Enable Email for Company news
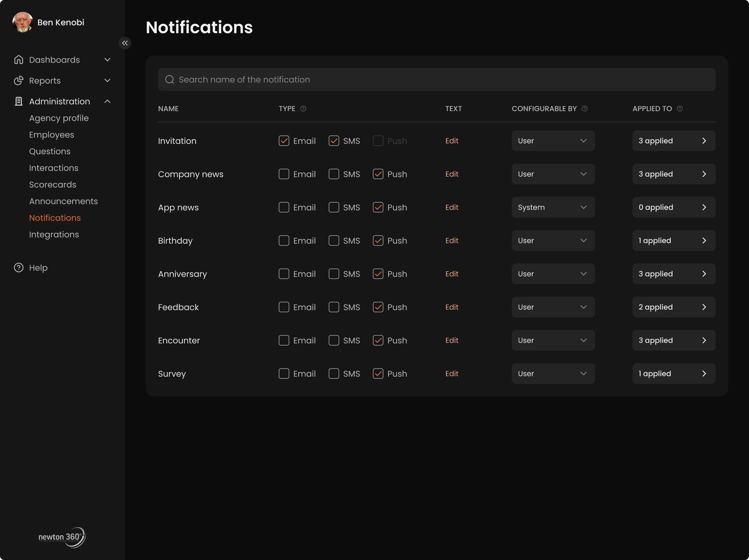The height and width of the screenshot is (560, 749). click(x=284, y=174)
